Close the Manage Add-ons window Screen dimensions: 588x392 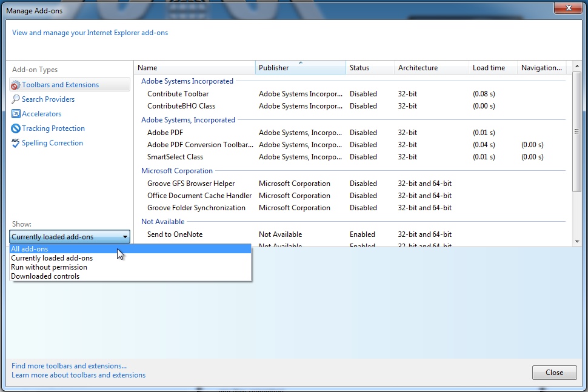tap(568, 7)
